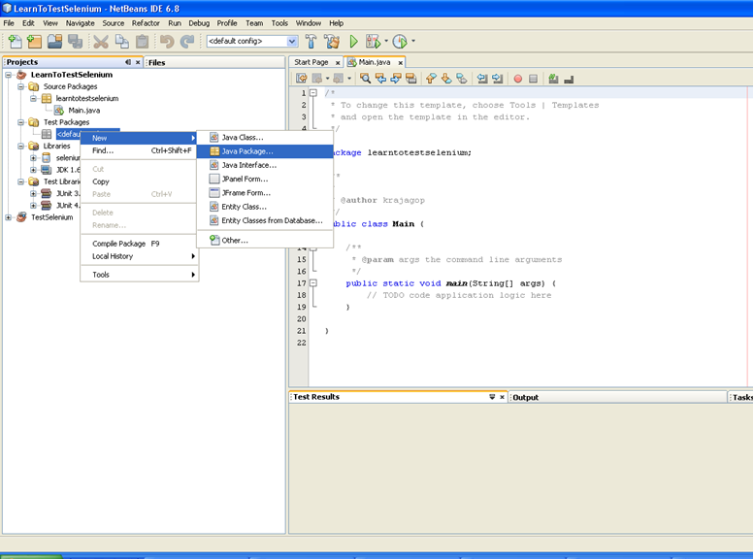
Task: Toggle Bookmark in editor toolbar
Action: [x=462, y=79]
